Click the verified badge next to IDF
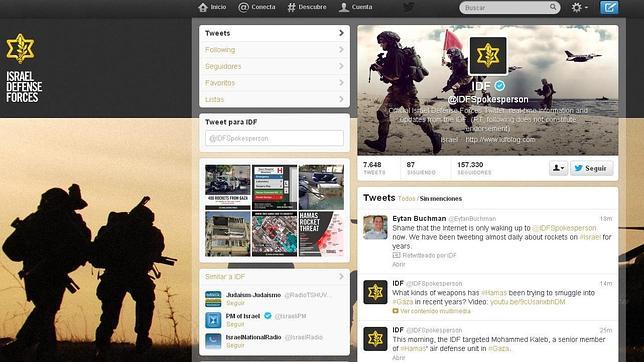The width and height of the screenshot is (644, 362). (x=499, y=86)
